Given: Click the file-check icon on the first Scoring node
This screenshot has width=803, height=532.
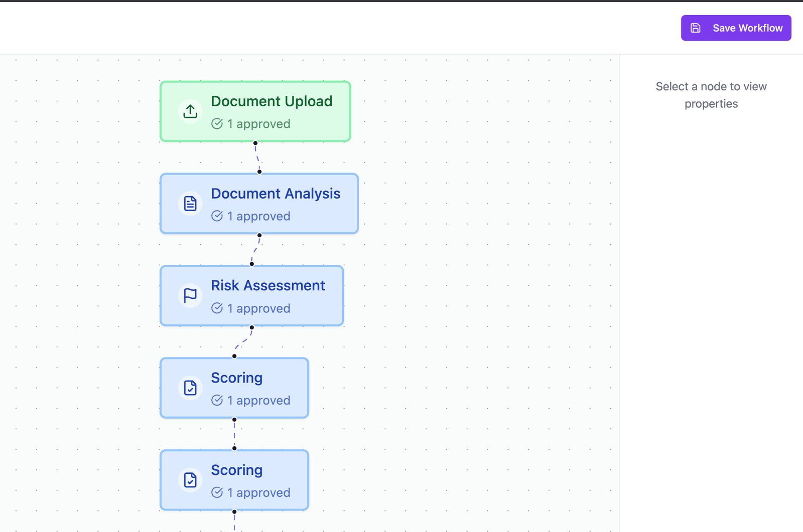Looking at the screenshot, I should pyautogui.click(x=190, y=388).
